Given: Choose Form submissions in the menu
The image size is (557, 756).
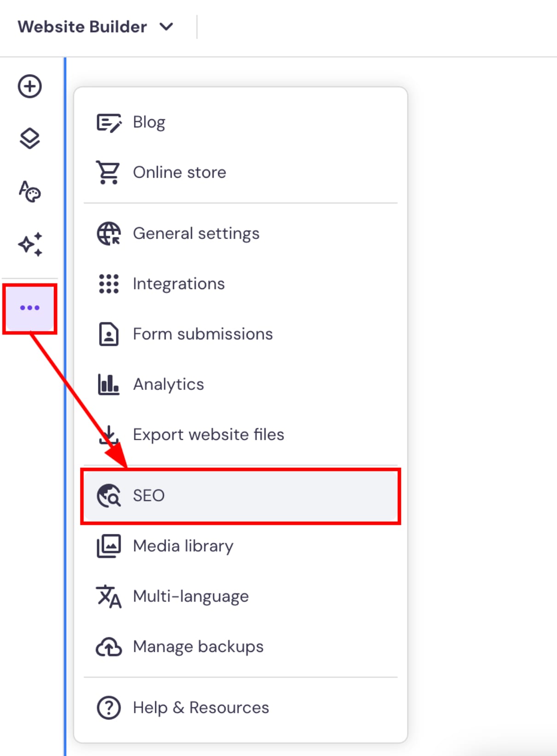Looking at the screenshot, I should click(203, 334).
